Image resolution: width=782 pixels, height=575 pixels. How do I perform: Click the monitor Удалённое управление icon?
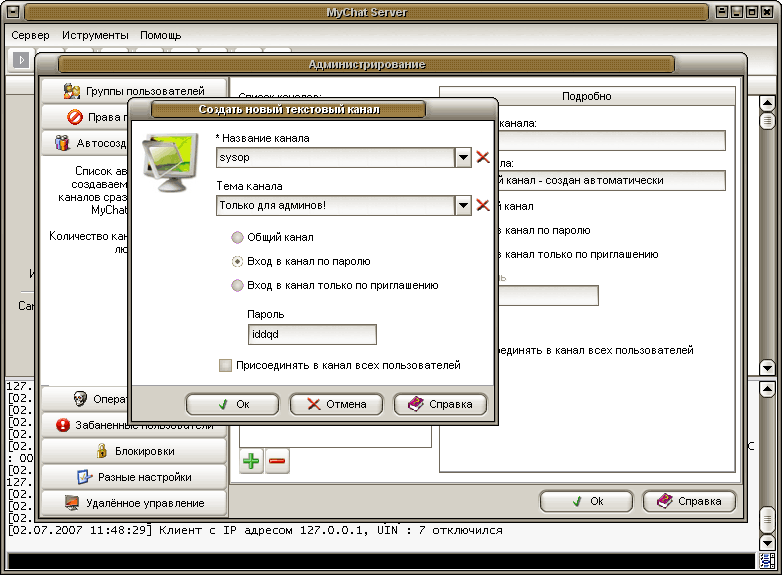pos(72,503)
